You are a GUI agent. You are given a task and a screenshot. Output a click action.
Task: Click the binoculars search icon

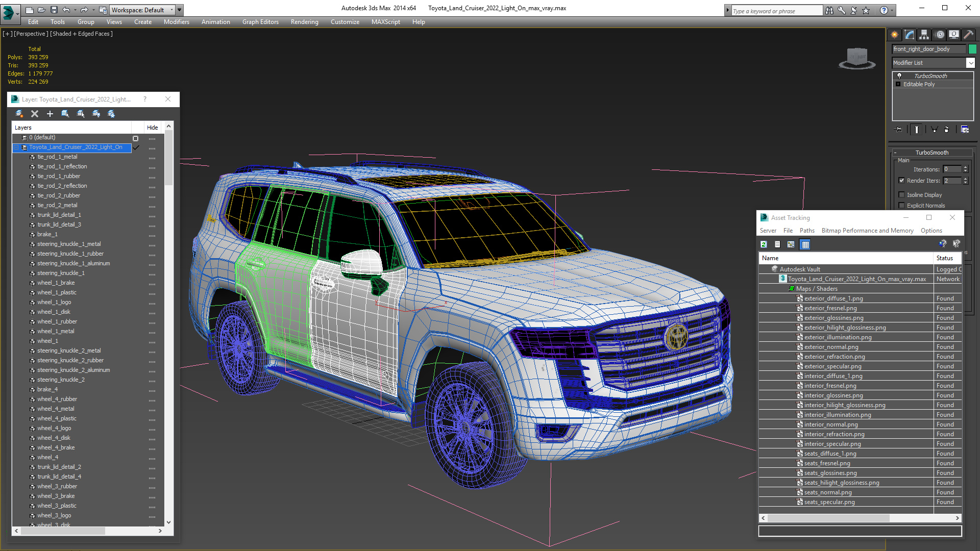pyautogui.click(x=829, y=10)
